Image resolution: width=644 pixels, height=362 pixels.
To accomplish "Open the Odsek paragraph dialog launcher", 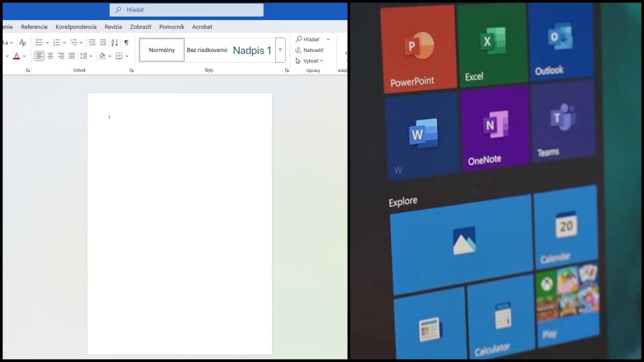I will pyautogui.click(x=131, y=70).
